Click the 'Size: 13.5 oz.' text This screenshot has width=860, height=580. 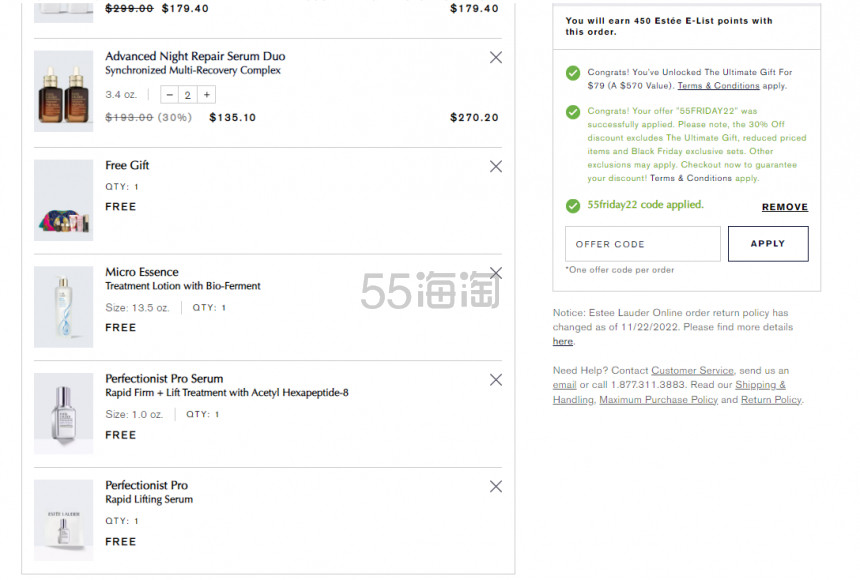(138, 308)
